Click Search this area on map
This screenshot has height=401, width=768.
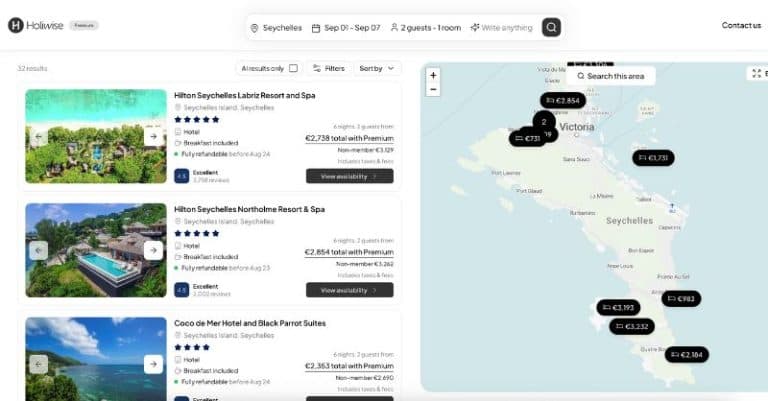pos(610,76)
